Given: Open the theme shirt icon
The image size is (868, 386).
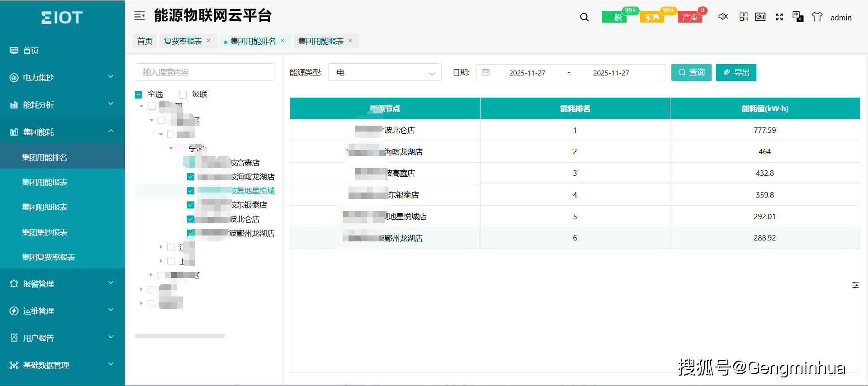Looking at the screenshot, I should [817, 17].
